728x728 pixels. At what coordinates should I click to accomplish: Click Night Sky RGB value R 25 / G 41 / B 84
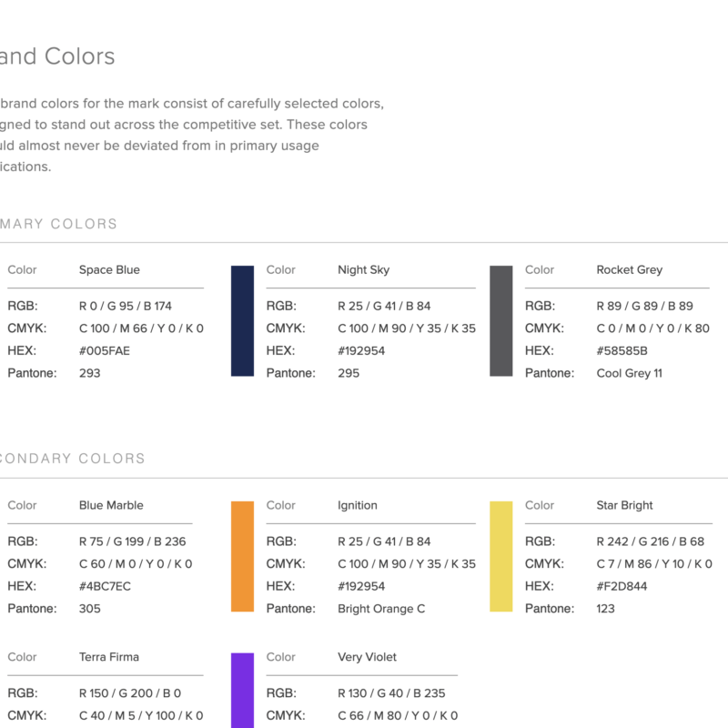(x=384, y=306)
